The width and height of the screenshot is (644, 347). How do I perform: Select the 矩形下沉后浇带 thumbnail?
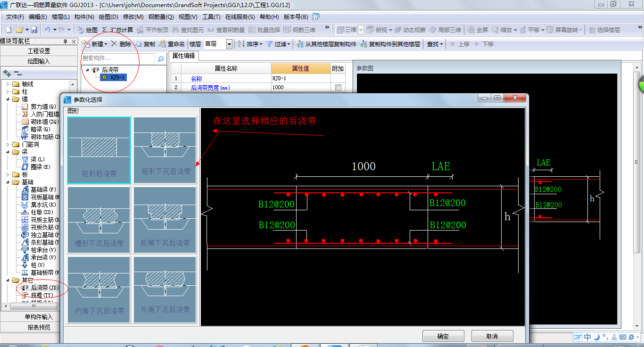click(165, 150)
